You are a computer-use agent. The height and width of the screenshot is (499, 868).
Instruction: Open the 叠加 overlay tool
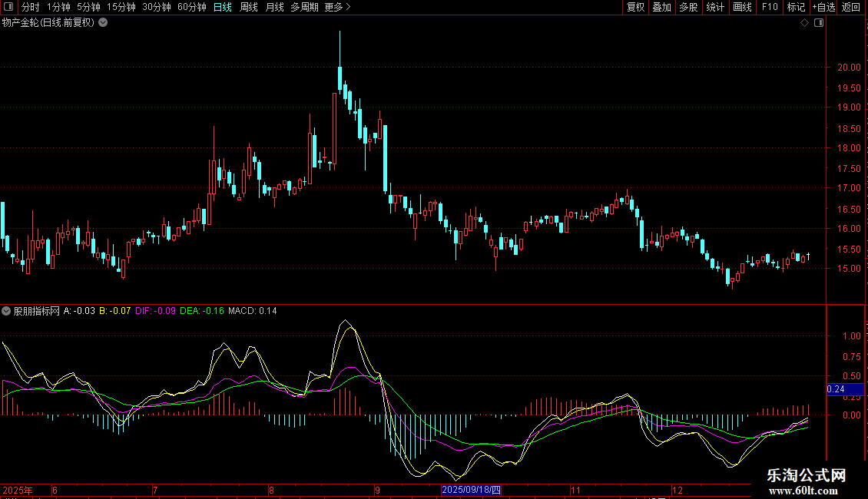pos(661,8)
